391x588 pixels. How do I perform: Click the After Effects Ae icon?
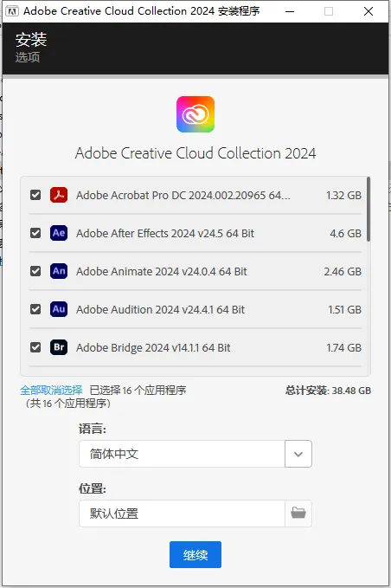pos(59,233)
